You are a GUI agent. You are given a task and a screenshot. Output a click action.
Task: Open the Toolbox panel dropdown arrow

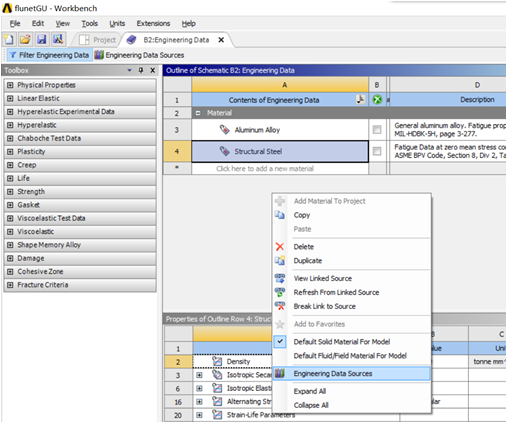coord(130,70)
